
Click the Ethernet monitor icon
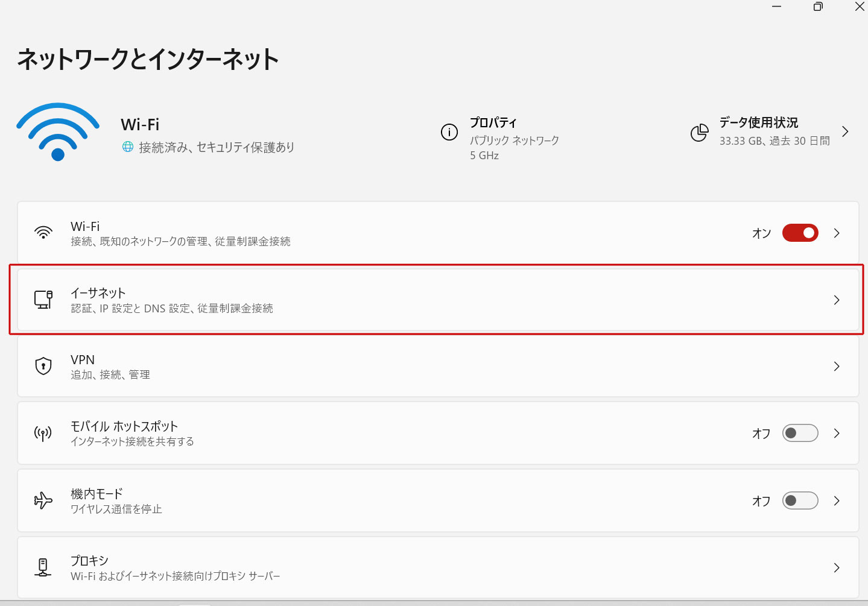coord(43,300)
